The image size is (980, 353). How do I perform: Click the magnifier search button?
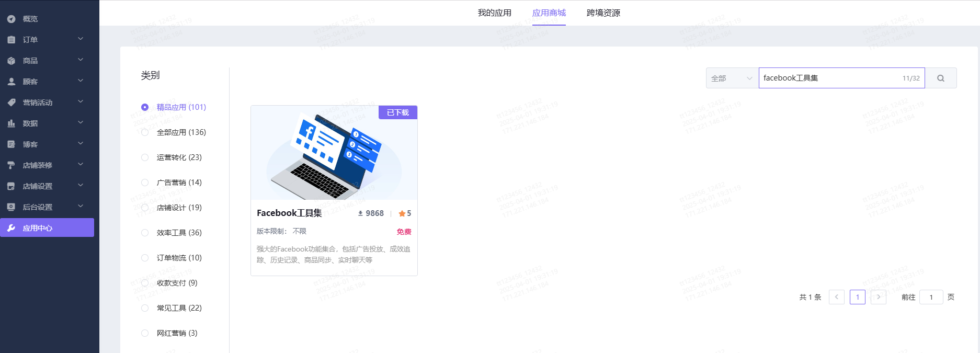point(941,78)
